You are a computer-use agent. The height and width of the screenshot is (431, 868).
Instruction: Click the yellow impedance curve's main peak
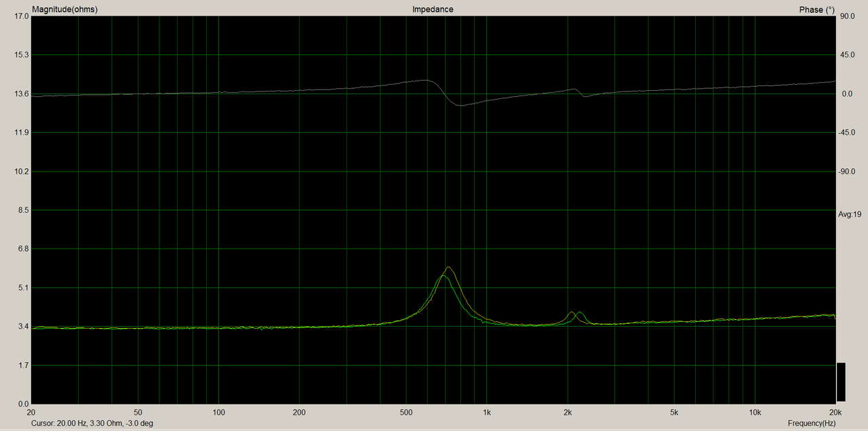[448, 268]
